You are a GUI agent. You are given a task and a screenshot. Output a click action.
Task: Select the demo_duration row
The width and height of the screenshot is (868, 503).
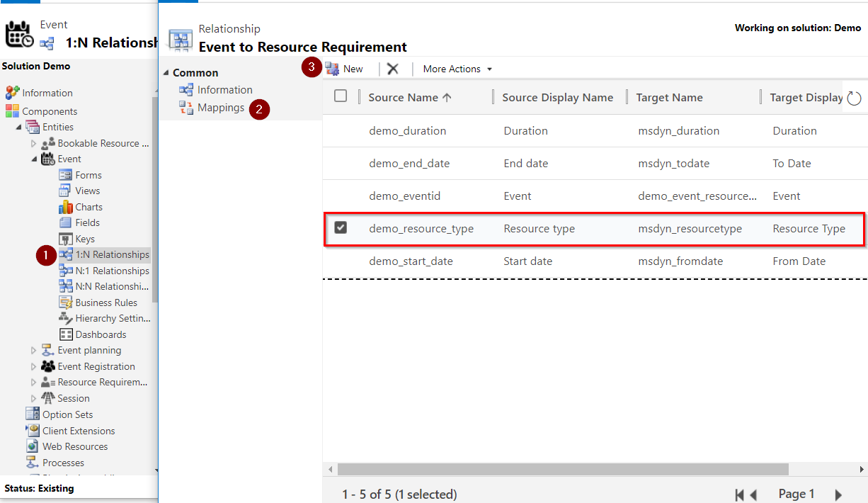[x=407, y=131]
